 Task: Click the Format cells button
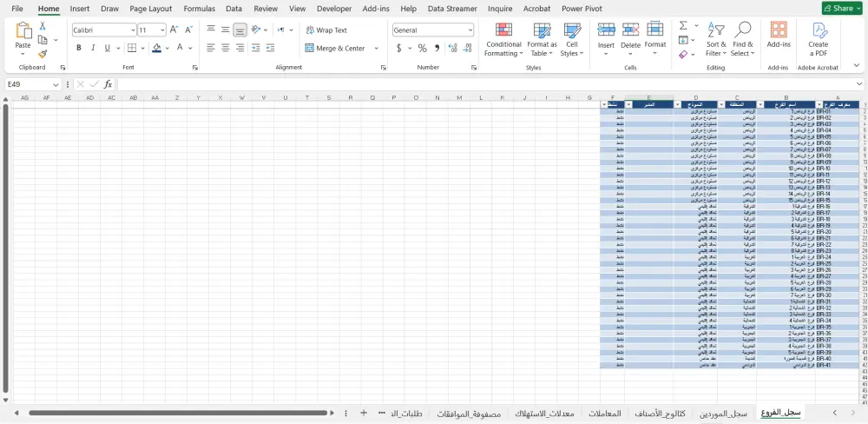[655, 39]
